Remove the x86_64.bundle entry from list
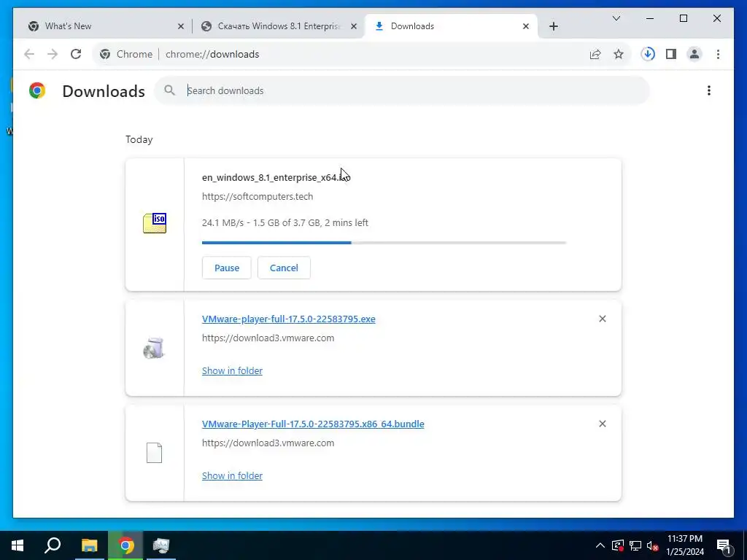Image resolution: width=747 pixels, height=560 pixels. [602, 424]
